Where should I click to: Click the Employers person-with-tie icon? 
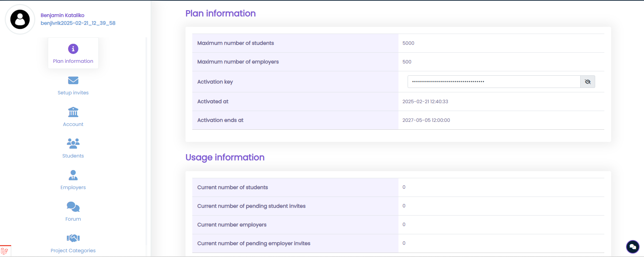pos(73,175)
